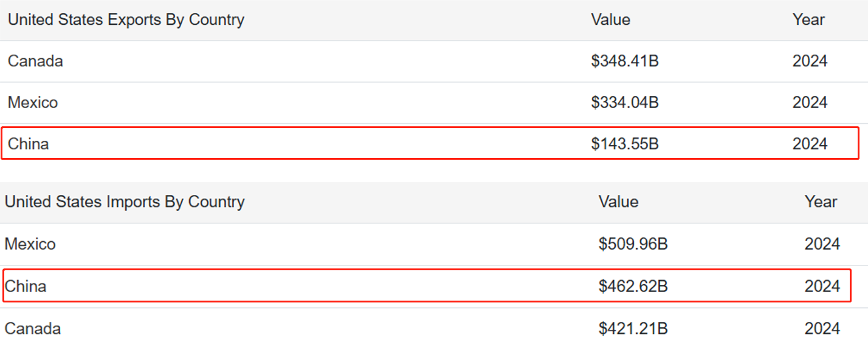
Task: Open Canada in the exports table
Action: click(x=35, y=61)
